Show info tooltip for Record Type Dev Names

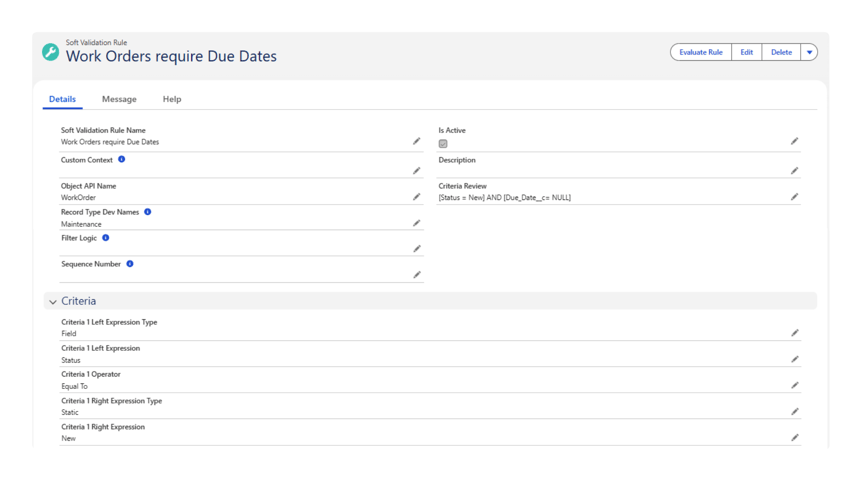pos(148,212)
